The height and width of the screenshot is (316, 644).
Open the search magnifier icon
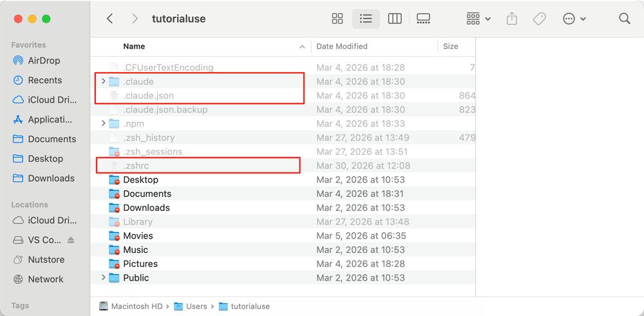tap(624, 19)
